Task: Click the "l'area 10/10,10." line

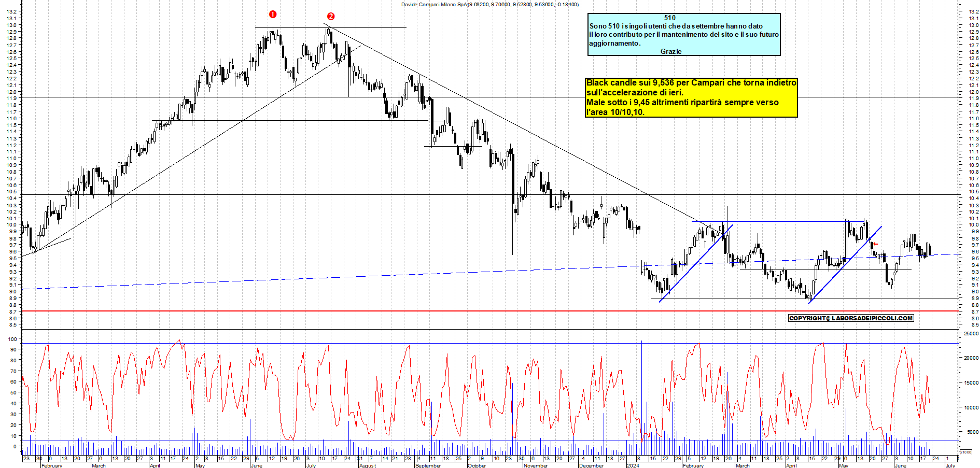Action: click(x=615, y=112)
